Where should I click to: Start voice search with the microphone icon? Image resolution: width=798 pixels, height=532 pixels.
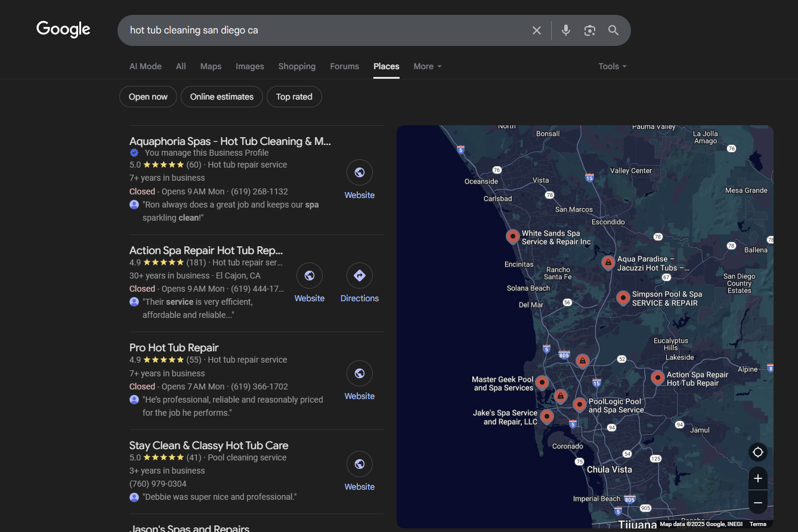[566, 30]
